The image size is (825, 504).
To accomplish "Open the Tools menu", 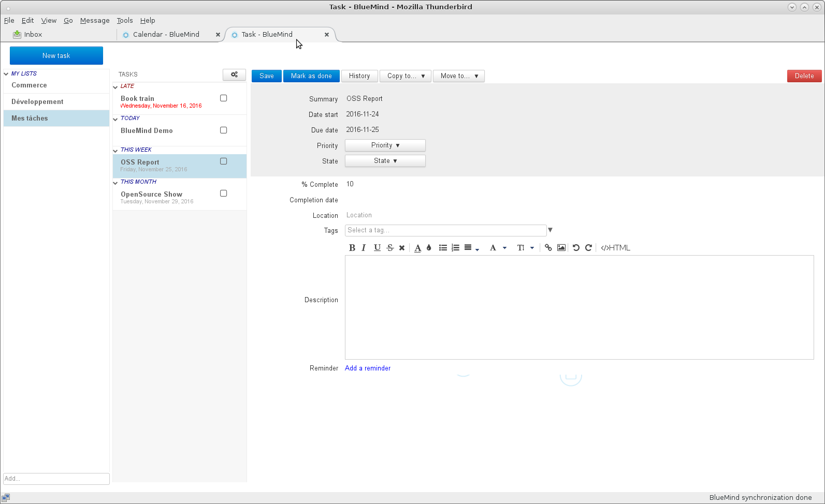I will 125,20.
